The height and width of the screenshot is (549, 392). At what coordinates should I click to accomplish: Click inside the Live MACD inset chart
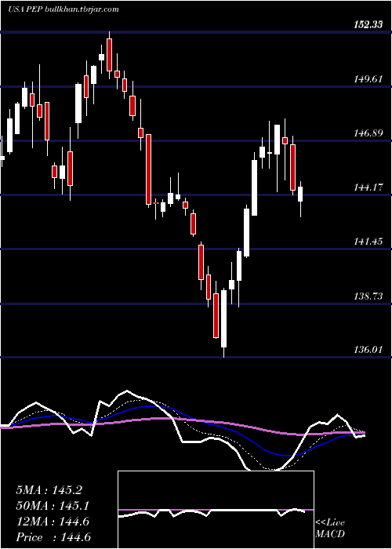(x=216, y=510)
